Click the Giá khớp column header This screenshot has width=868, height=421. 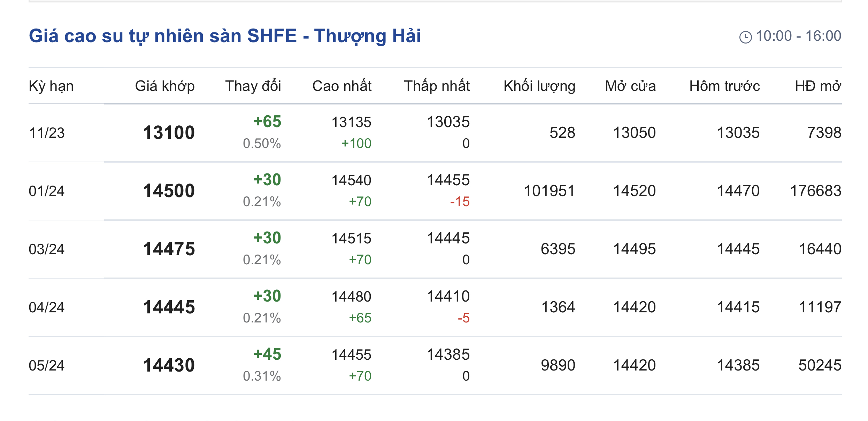[164, 86]
